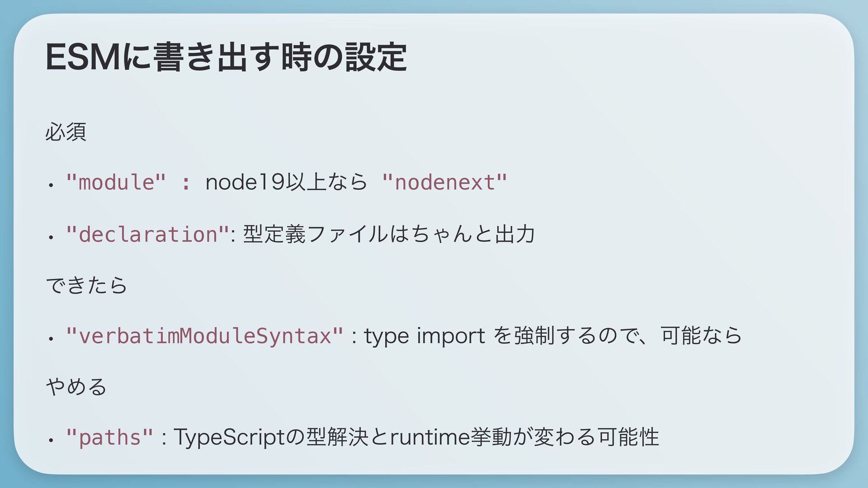Click the bullet before "verbatimModuleSyntax"

(52, 338)
